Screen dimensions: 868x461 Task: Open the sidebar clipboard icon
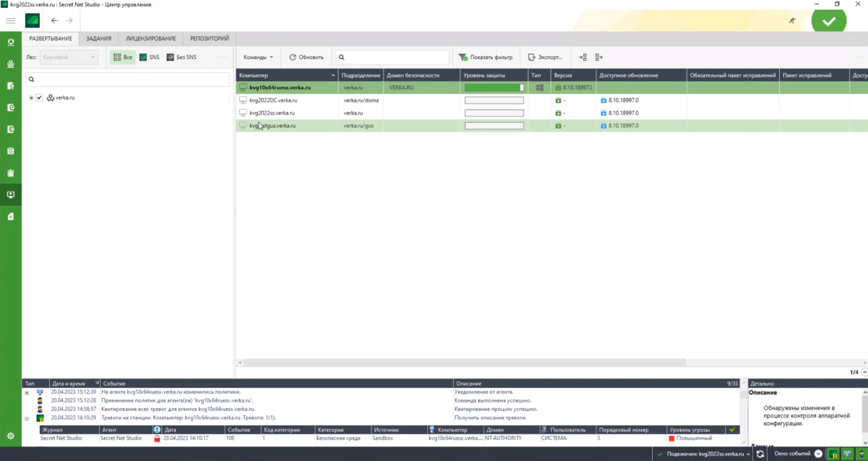click(11, 173)
